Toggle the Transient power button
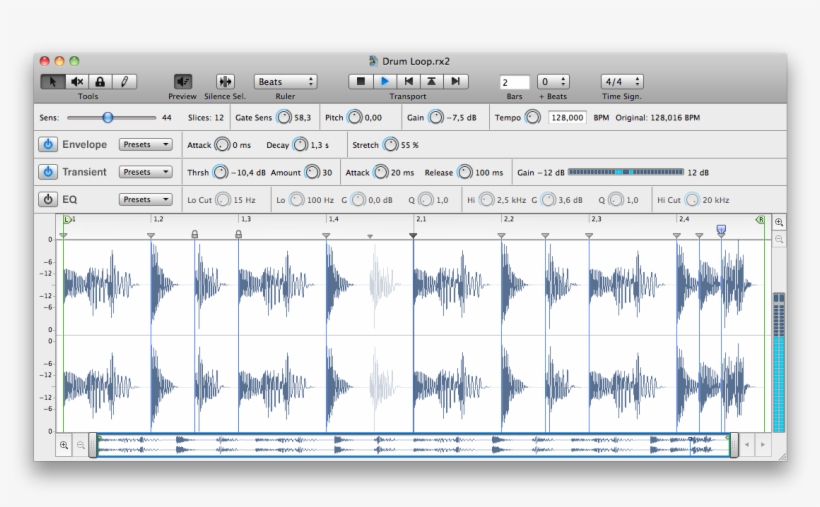 48,172
